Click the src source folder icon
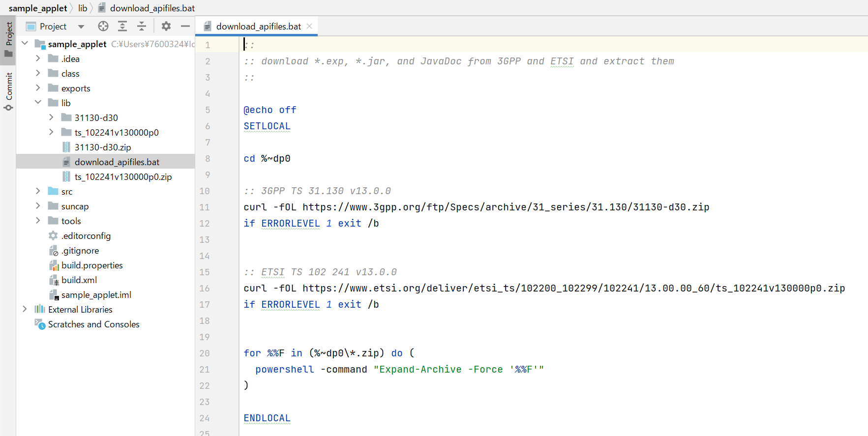 53,191
